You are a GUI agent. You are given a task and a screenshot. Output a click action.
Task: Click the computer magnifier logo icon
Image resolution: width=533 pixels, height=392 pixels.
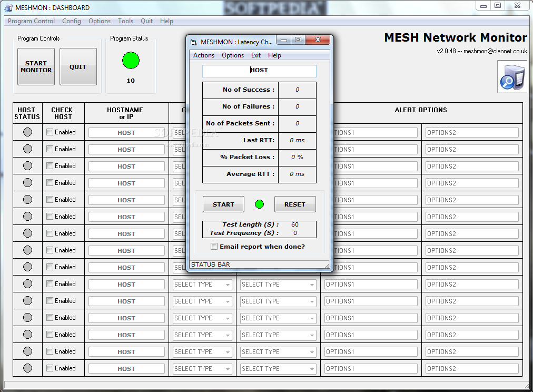512,76
